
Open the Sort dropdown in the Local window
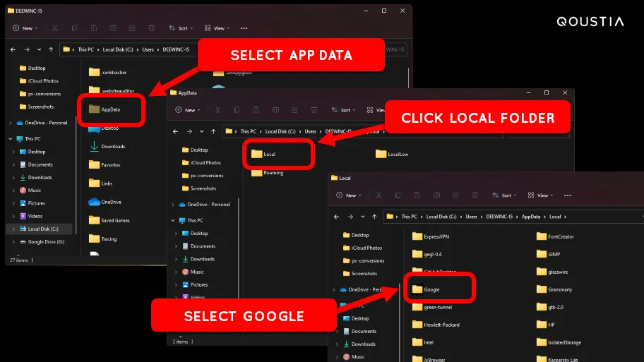pyautogui.click(x=504, y=195)
